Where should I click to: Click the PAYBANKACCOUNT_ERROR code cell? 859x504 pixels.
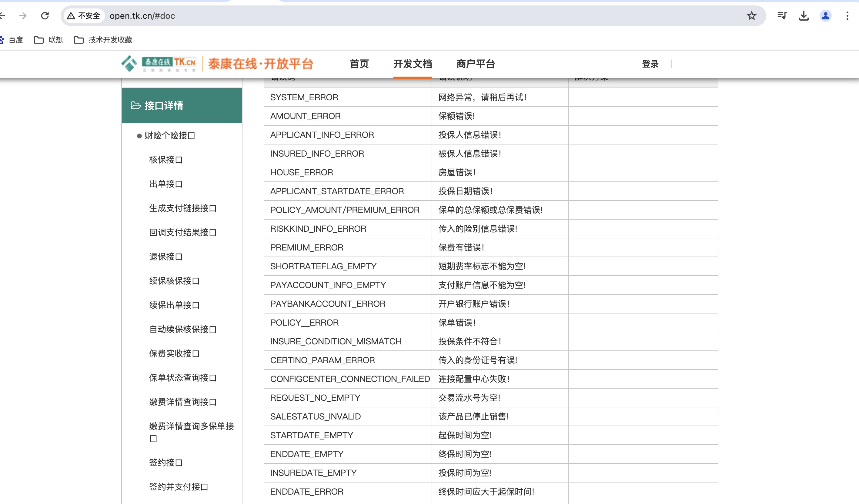pos(348,303)
